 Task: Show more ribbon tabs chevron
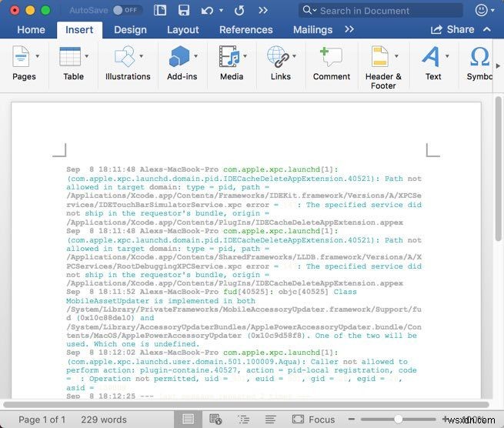349,29
